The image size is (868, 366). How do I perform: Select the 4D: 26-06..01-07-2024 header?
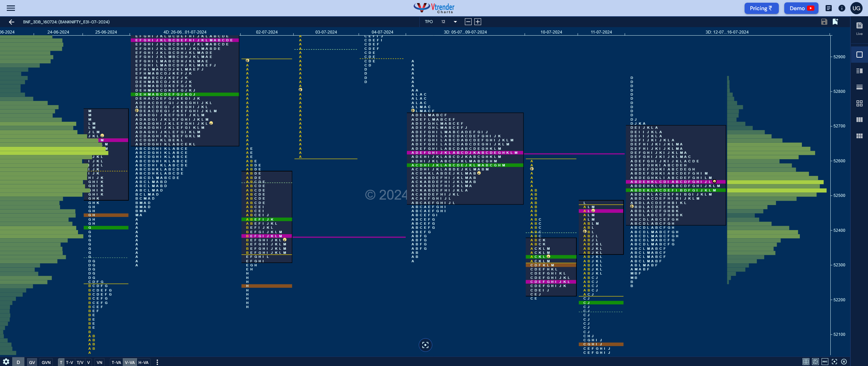tap(185, 32)
